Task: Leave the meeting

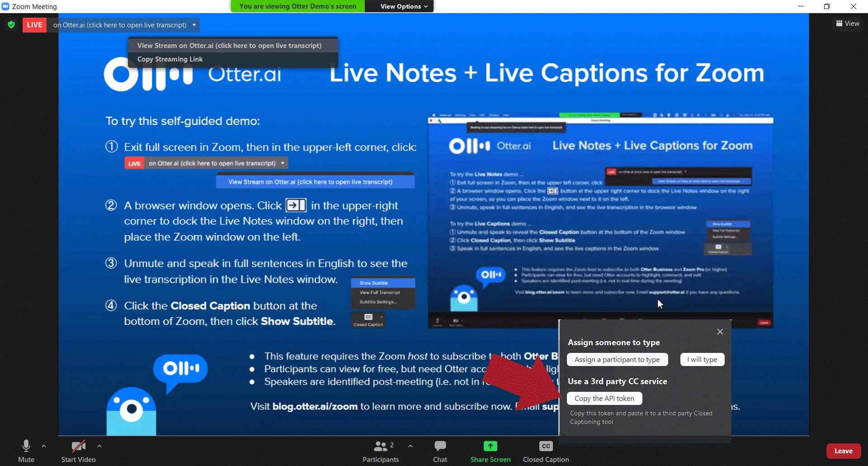Action: click(x=843, y=451)
